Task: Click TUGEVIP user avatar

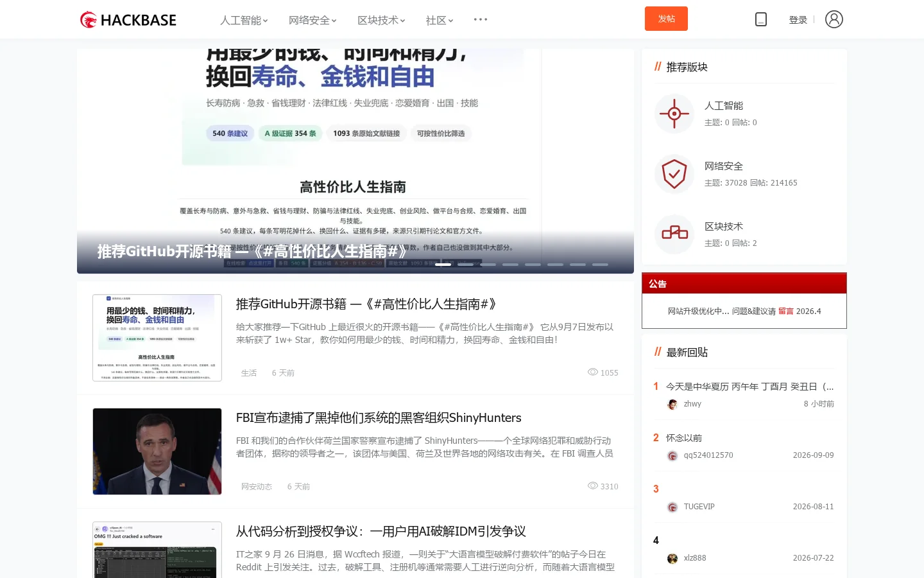Action: [672, 507]
